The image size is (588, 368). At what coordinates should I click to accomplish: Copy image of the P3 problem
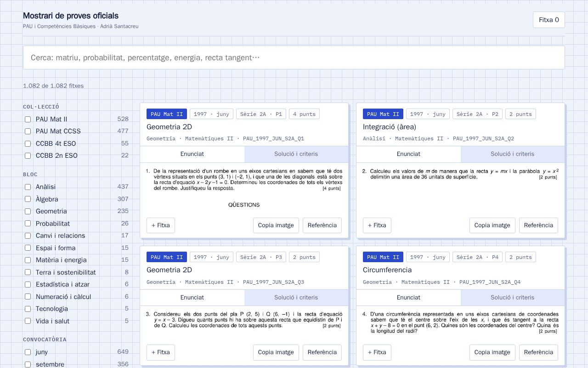(x=276, y=352)
